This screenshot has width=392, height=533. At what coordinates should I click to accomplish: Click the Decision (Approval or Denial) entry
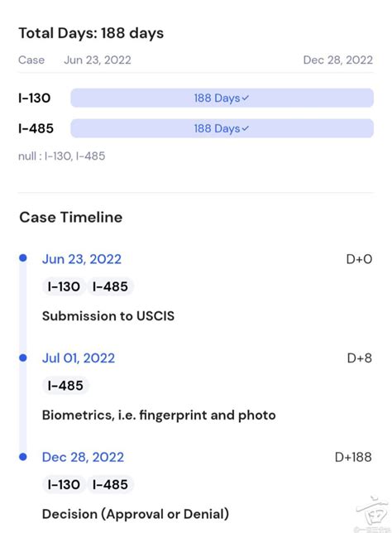pyautogui.click(x=135, y=514)
